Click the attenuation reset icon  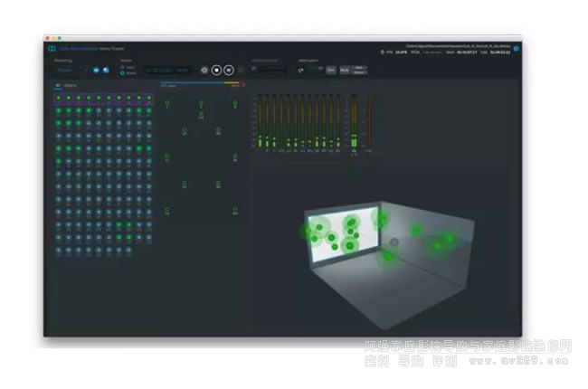[300, 70]
